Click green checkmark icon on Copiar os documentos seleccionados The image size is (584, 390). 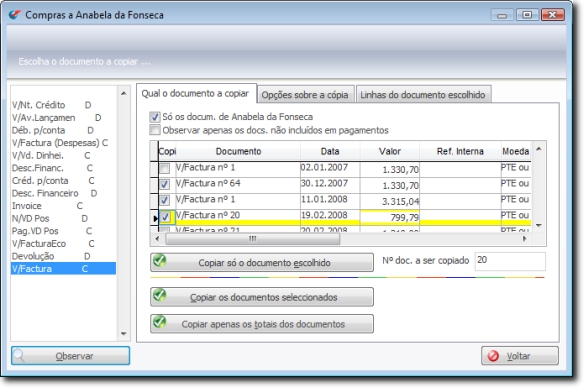point(160,295)
